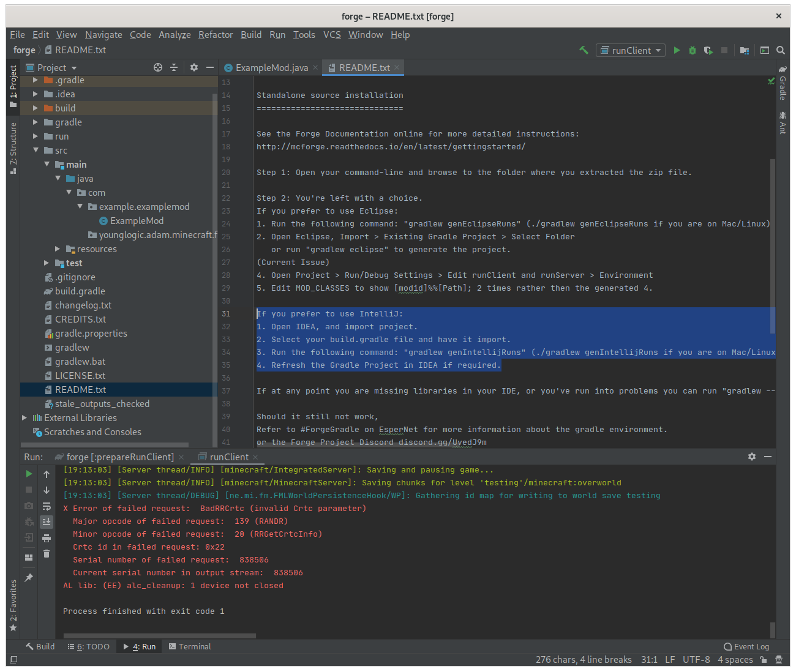Run runClient with the green play button in toolbar

tap(677, 50)
